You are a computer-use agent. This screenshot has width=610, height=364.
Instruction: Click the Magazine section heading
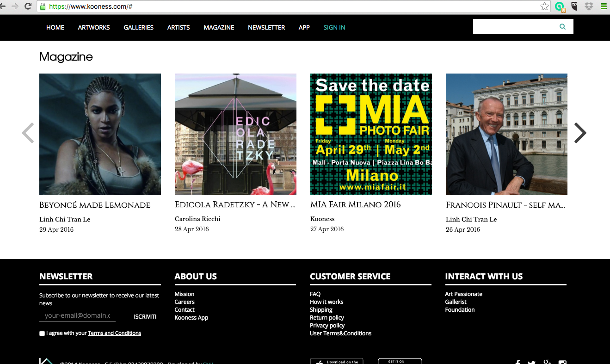[x=66, y=57]
